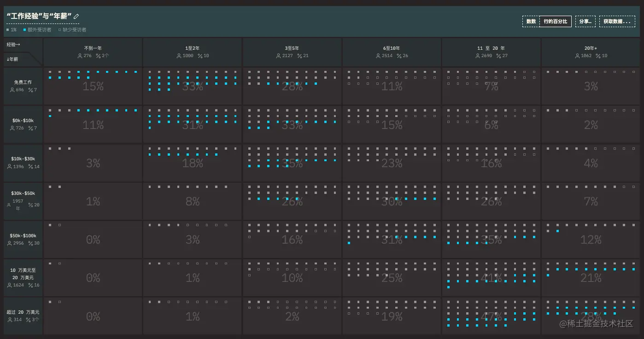Click the respondent icon in the 超过 20 万美元 row header
Viewport: 644px width, 339px height.
click(11, 320)
